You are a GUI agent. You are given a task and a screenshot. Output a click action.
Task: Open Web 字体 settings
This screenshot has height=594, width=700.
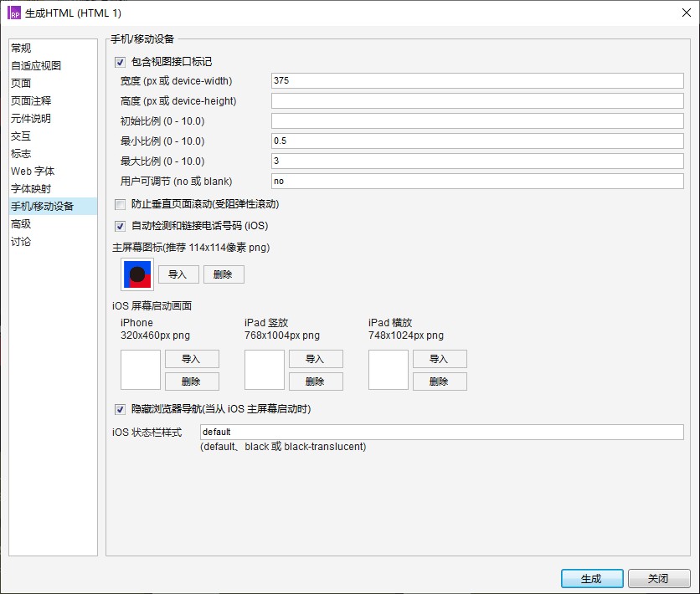click(x=53, y=172)
